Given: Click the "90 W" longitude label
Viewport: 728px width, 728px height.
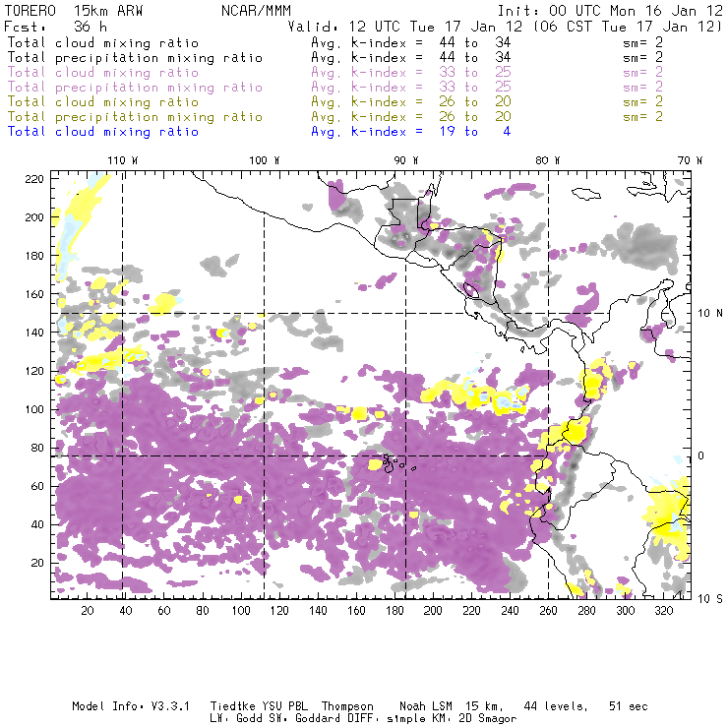Looking at the screenshot, I should [406, 160].
